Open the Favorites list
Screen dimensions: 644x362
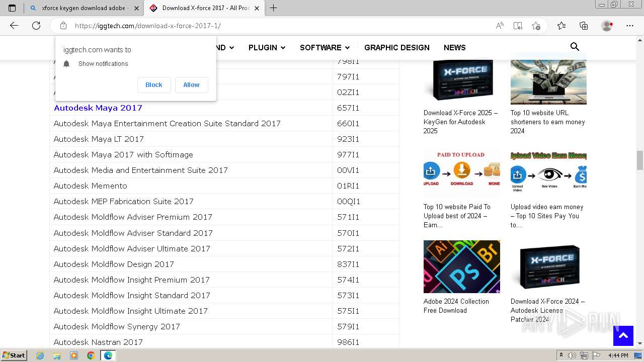click(x=561, y=26)
